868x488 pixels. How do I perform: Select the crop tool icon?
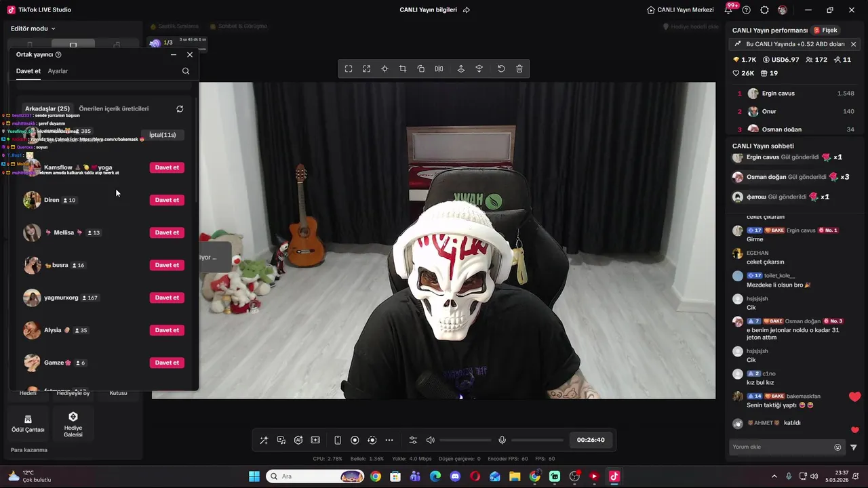(x=403, y=68)
